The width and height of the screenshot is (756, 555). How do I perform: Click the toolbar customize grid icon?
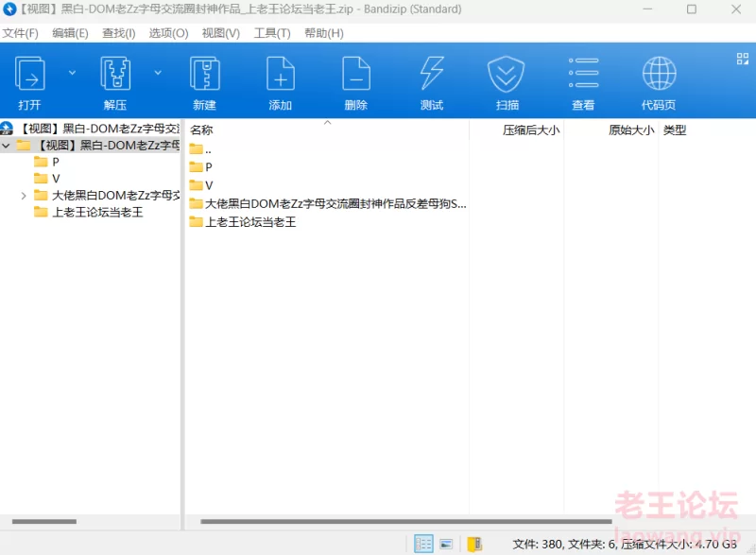[743, 59]
